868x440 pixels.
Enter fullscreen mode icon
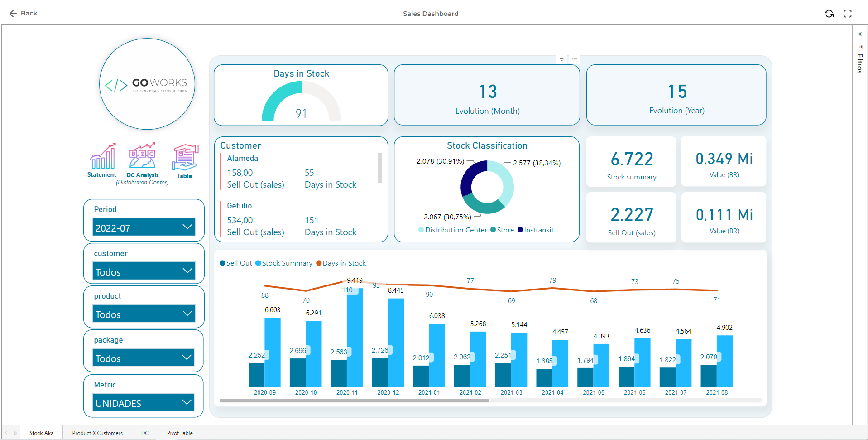click(x=848, y=14)
